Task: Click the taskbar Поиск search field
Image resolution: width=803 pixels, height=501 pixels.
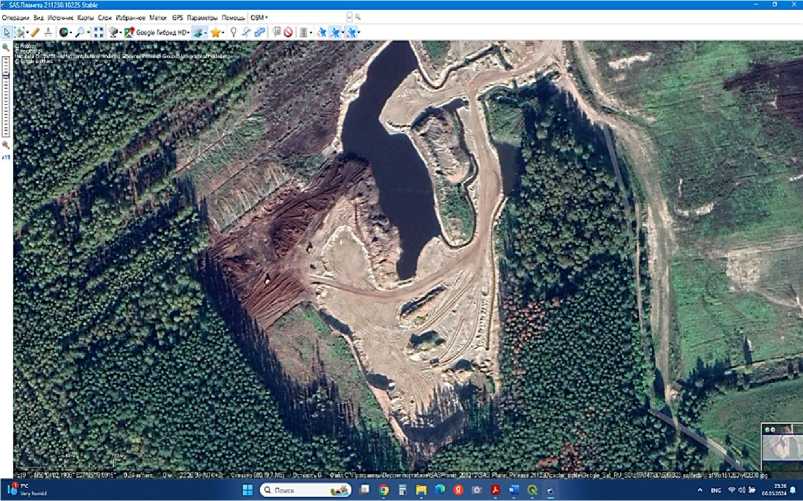Action: (300, 490)
